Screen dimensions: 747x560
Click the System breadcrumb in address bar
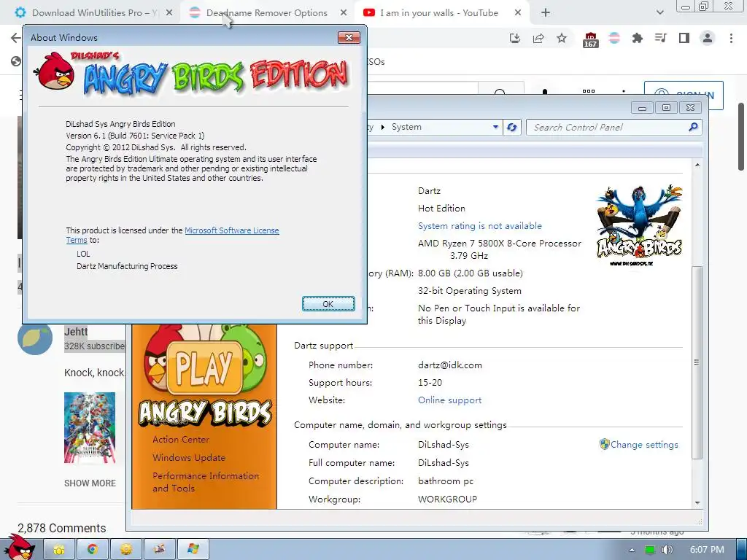(406, 127)
